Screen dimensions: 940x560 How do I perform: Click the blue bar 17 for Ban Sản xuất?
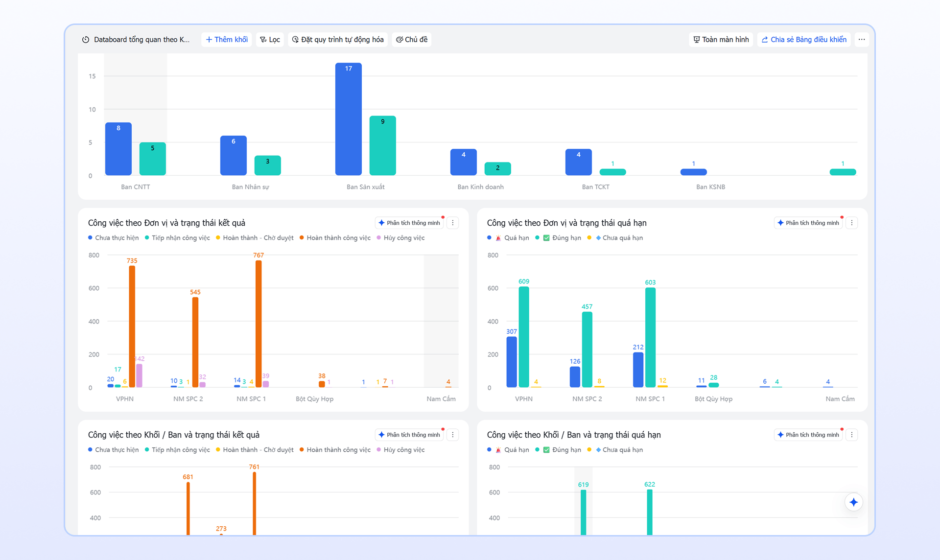click(349, 119)
